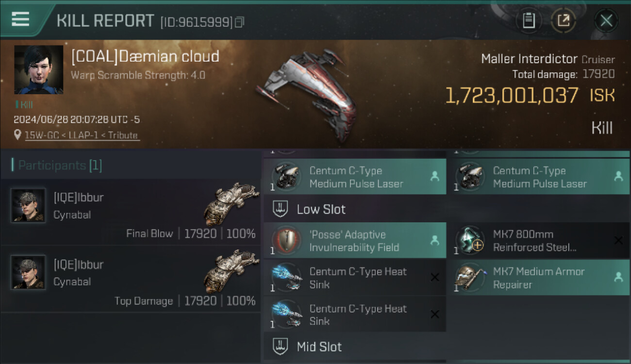The image size is (631, 364).
Task: Click X marker on MK7 800mm Steel row
Action: [618, 240]
